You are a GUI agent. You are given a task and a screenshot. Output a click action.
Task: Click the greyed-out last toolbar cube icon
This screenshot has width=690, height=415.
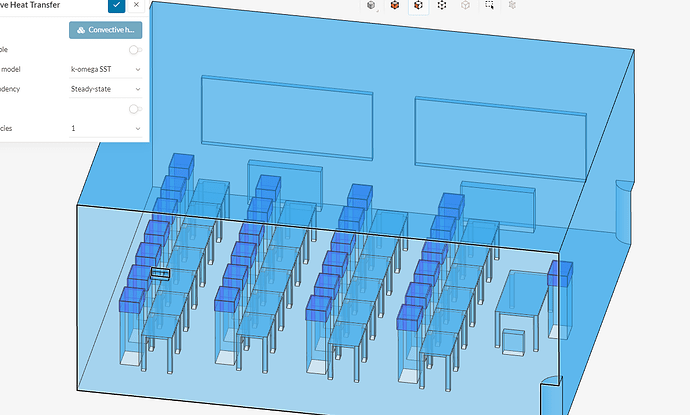coord(512,5)
